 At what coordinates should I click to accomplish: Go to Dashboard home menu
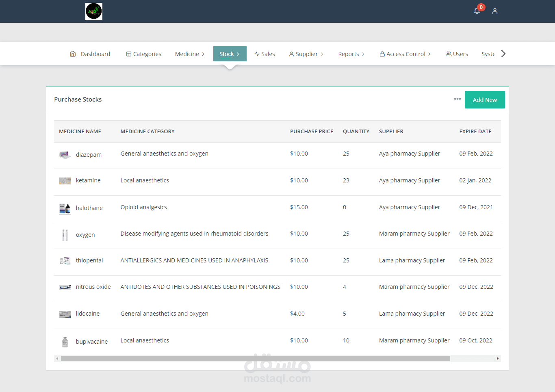(x=90, y=54)
